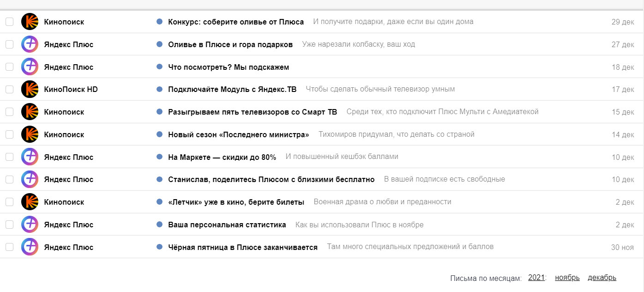Screen dimensions: 644x292
Task: Open the Оливье в Плюсе и гора подарков email
Action: click(230, 44)
